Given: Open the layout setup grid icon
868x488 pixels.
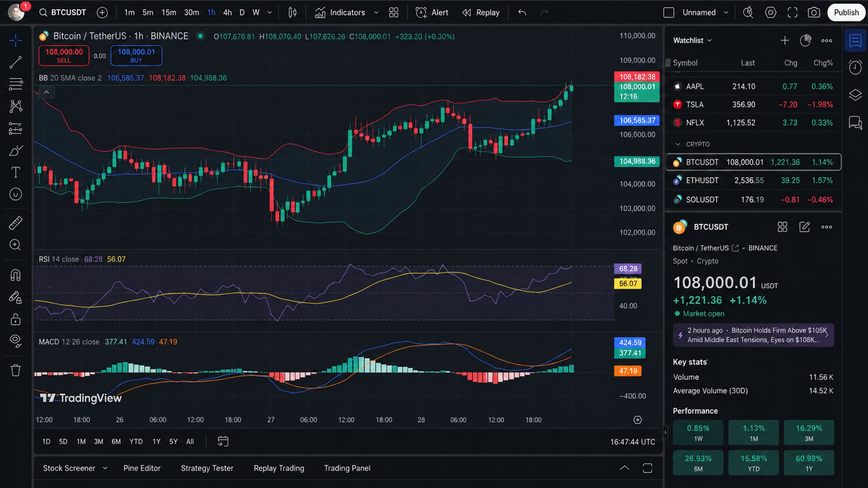Looking at the screenshot, I should (x=394, y=13).
